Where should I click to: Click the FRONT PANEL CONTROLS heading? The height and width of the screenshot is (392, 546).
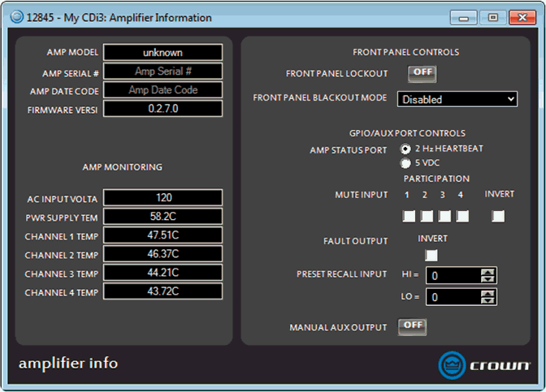[405, 52]
